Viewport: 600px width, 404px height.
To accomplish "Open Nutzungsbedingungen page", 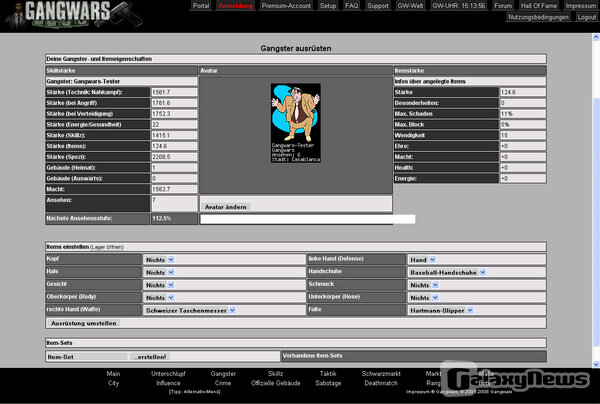I will [x=538, y=17].
